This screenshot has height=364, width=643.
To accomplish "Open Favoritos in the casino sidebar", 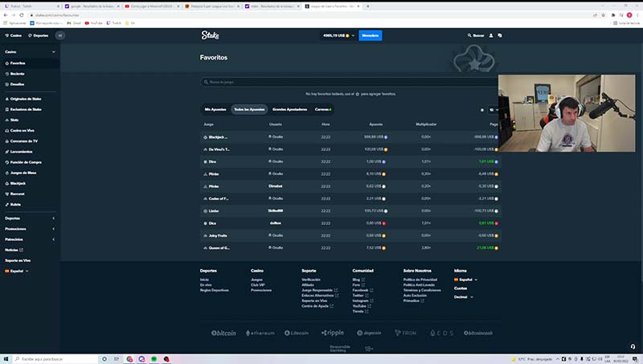I will click(x=17, y=63).
